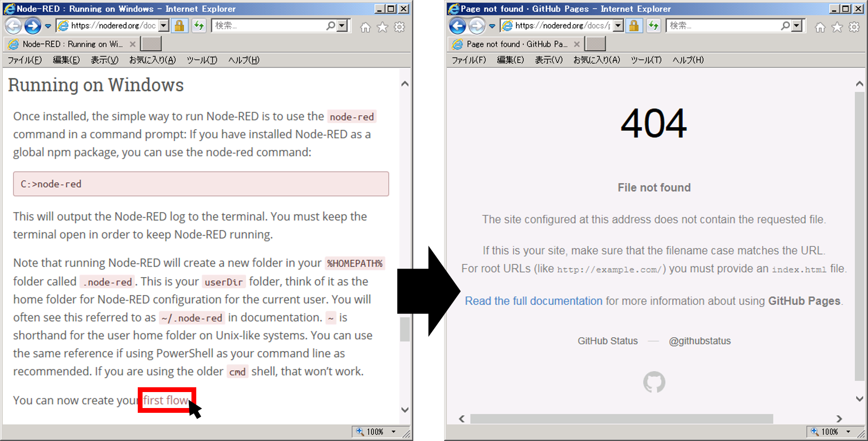
Task: Open the 表示(V) menu in the 404 window
Action: tap(548, 60)
